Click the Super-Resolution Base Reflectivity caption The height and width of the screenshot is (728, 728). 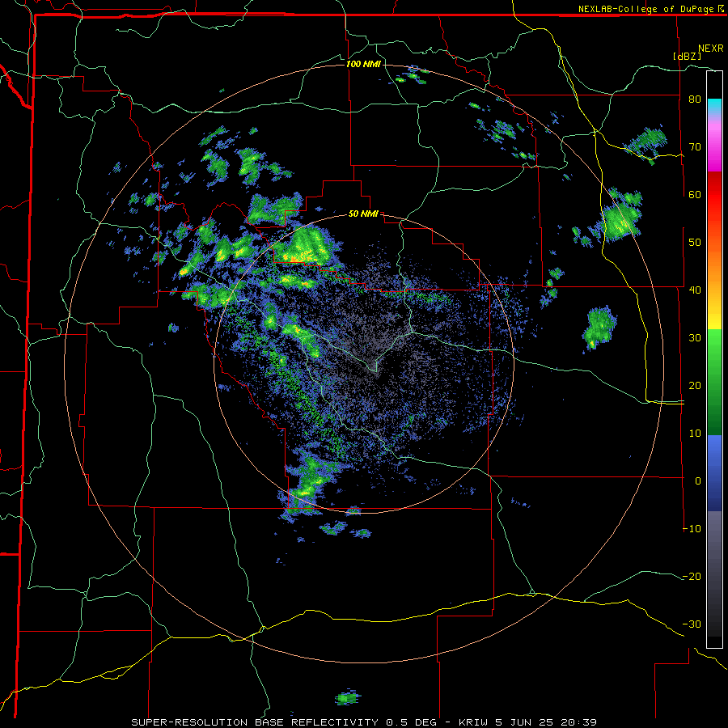364,722
